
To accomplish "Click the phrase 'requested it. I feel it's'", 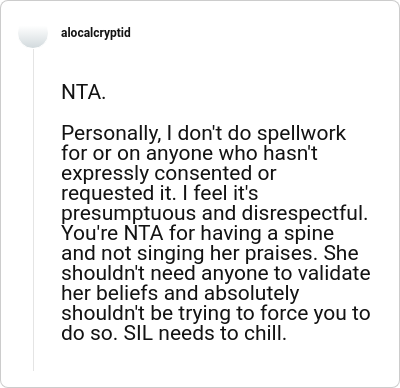I will [x=160, y=193].
